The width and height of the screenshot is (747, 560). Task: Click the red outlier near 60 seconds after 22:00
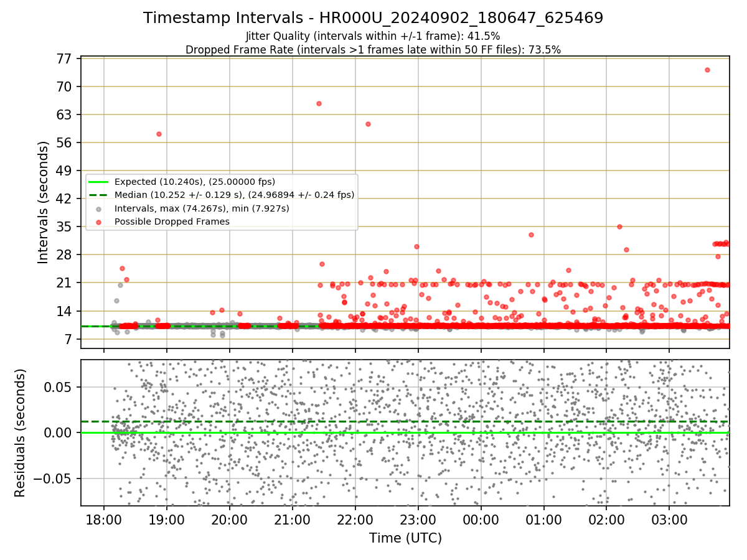pyautogui.click(x=368, y=124)
